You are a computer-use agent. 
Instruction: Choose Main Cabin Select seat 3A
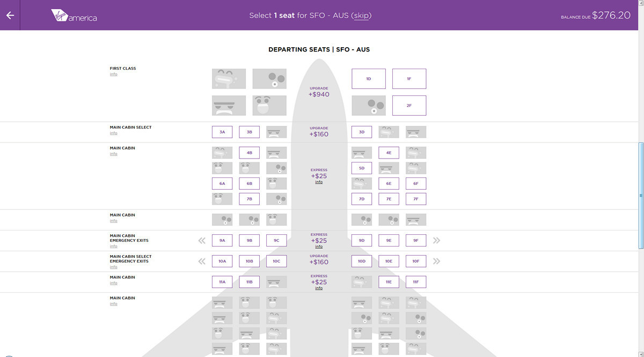click(x=222, y=132)
